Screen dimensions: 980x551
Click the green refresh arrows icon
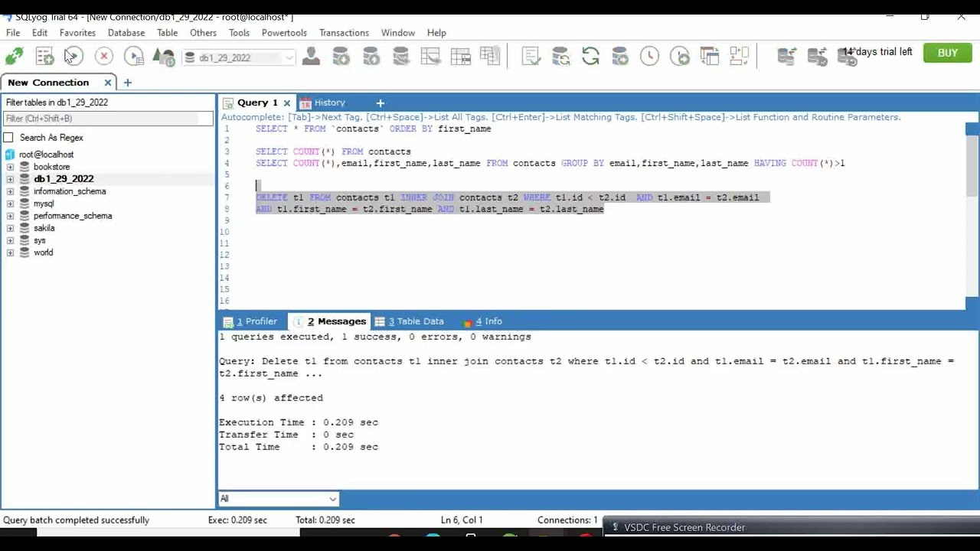coord(590,57)
